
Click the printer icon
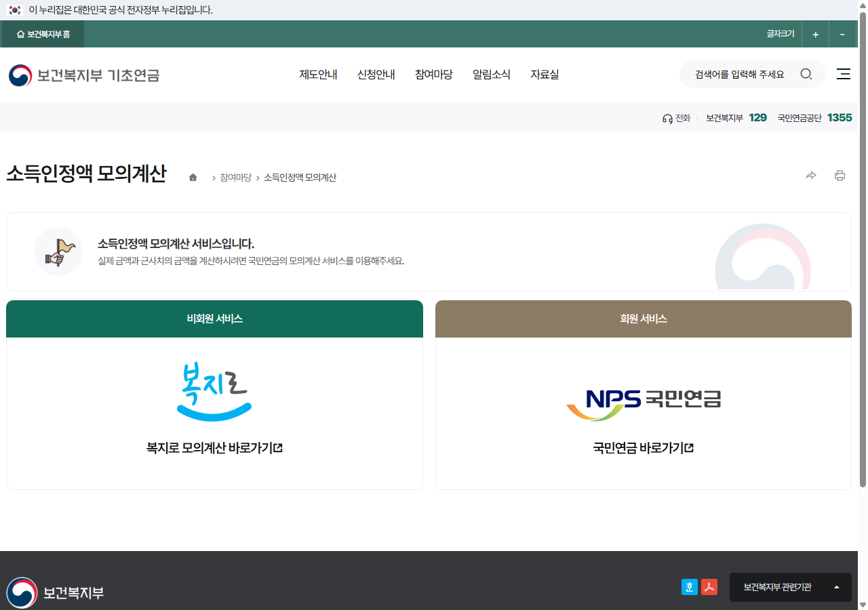click(x=840, y=176)
